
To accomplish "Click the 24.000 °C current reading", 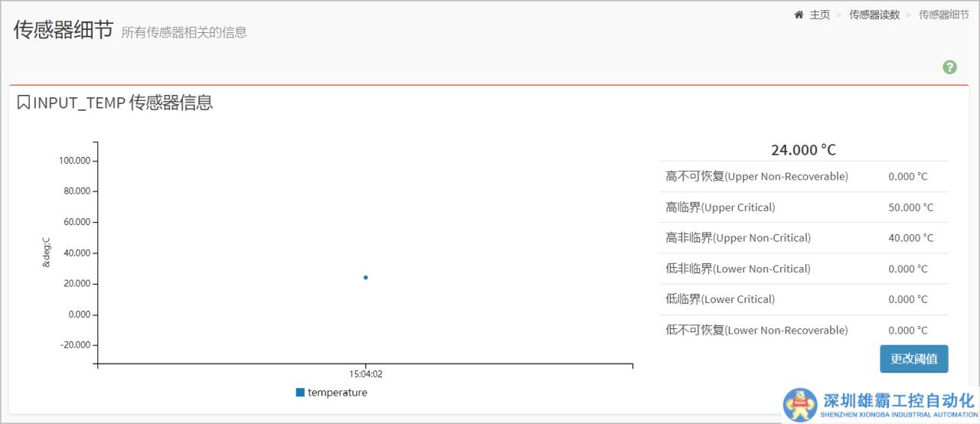I will [x=803, y=150].
